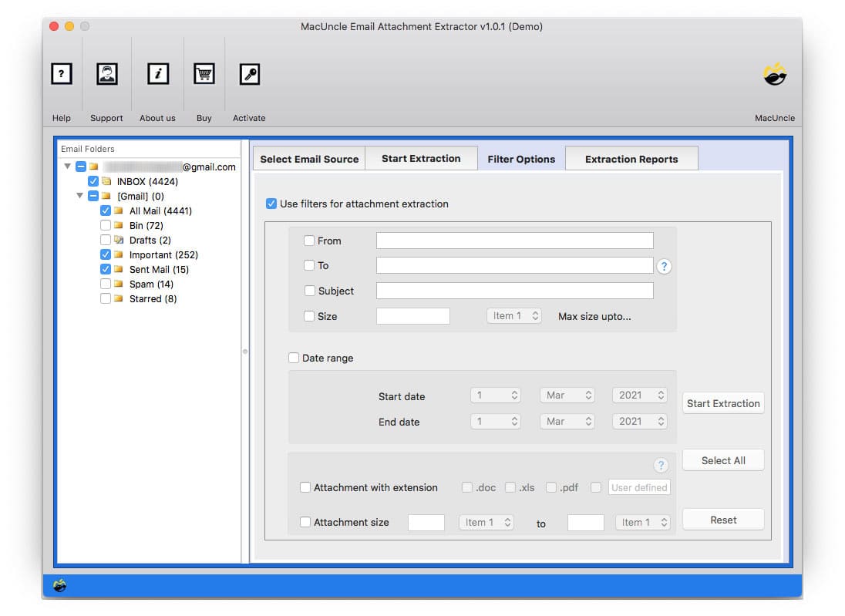Screen dimensions: 845x616
Task: Open the End date year dropdown
Action: (x=639, y=422)
